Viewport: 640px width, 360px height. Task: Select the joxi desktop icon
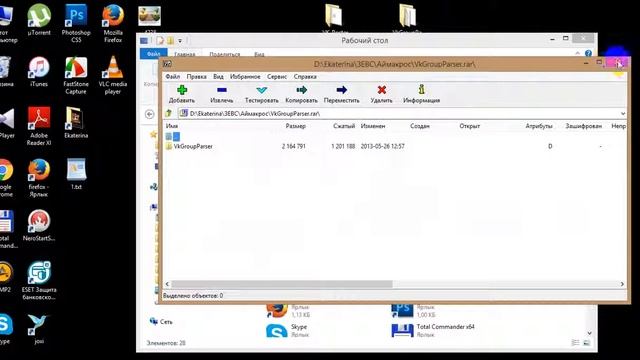pyautogui.click(x=39, y=329)
